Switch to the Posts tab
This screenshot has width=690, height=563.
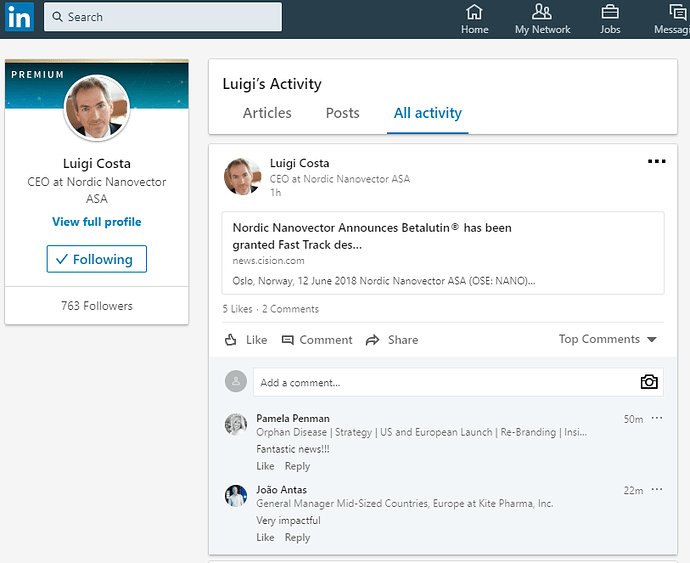coord(342,113)
